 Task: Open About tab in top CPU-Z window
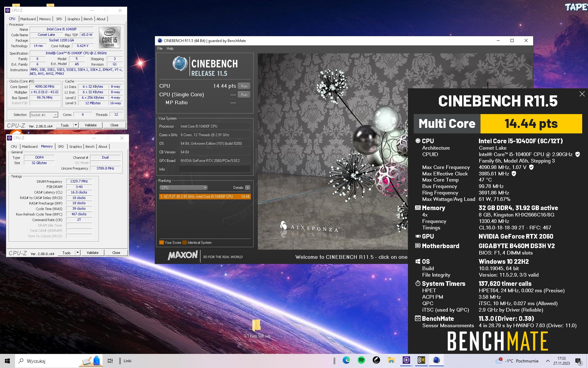coord(101,19)
